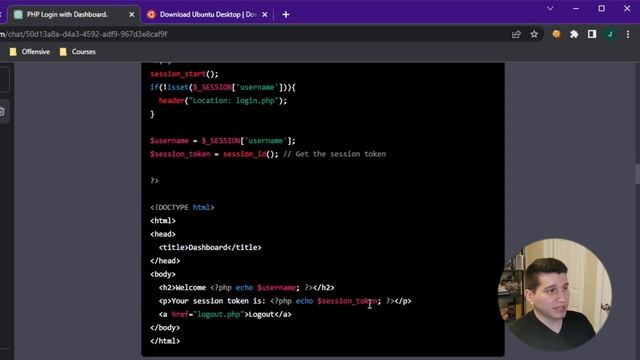Maximize the browser window
Image resolution: width=640 pixels, height=360 pixels.
click(x=602, y=9)
